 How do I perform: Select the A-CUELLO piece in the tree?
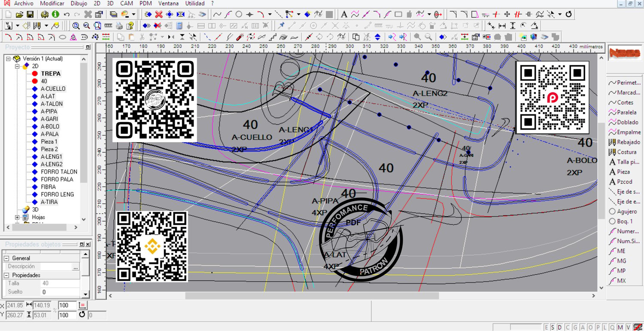pos(53,89)
